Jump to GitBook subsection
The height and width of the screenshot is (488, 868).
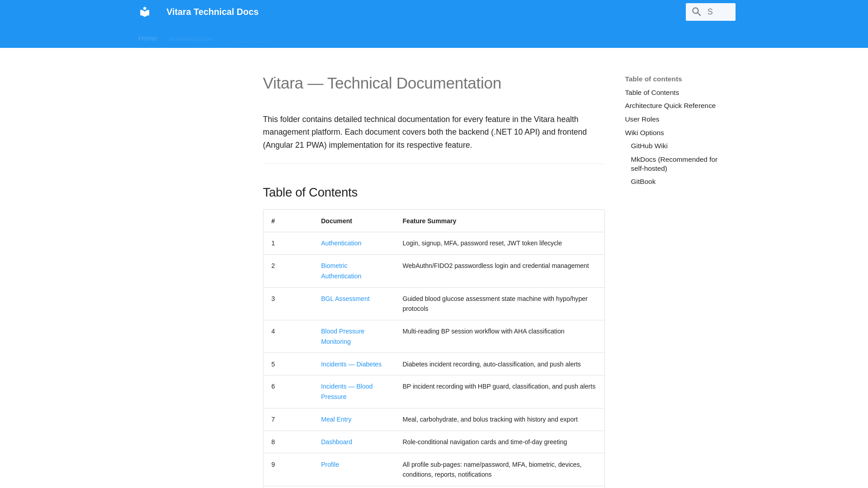point(643,182)
